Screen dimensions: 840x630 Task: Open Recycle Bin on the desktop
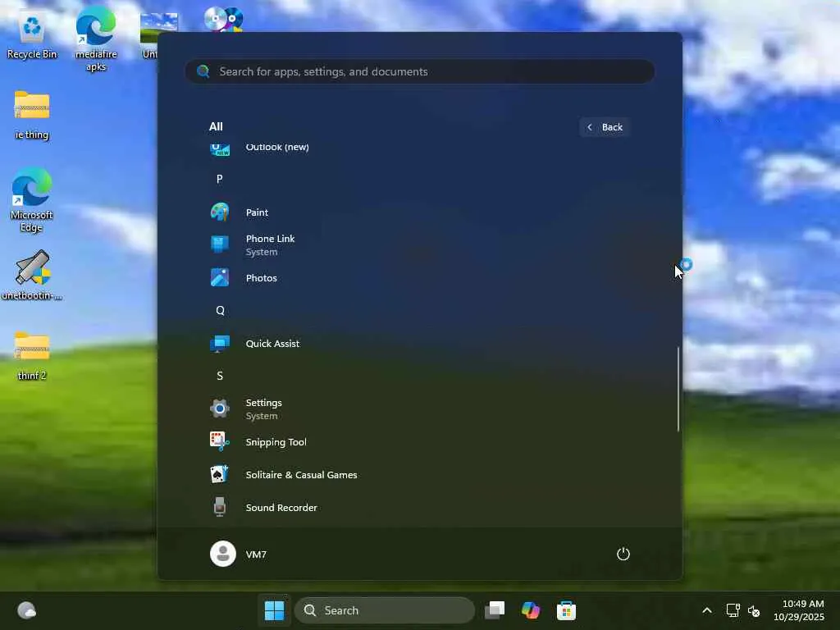32,35
